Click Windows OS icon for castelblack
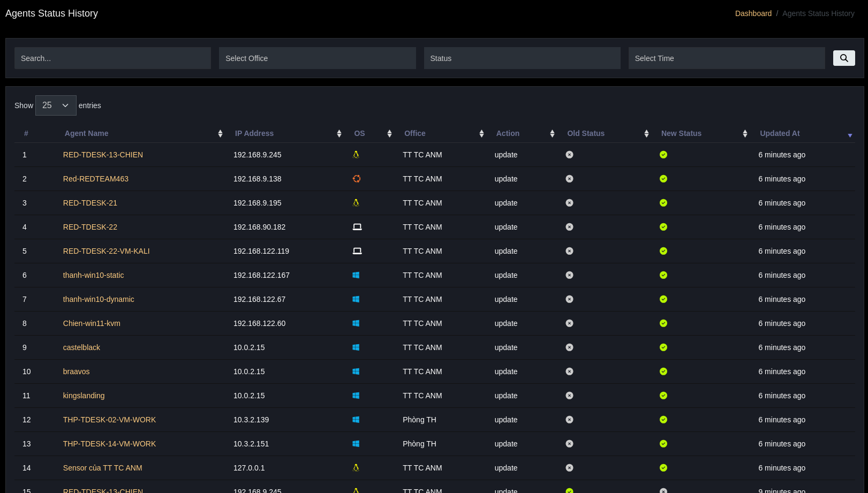 tap(356, 347)
